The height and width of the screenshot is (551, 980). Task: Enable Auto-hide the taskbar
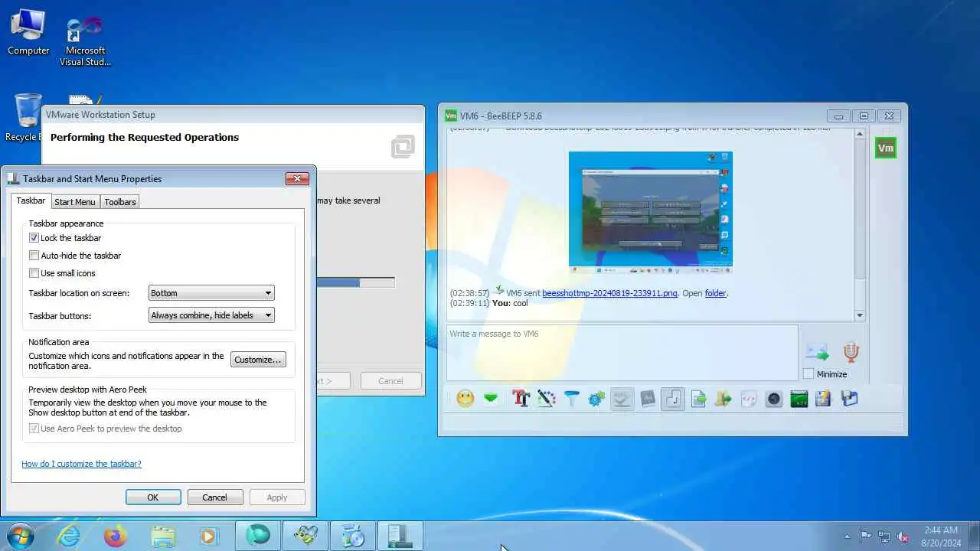coord(34,256)
